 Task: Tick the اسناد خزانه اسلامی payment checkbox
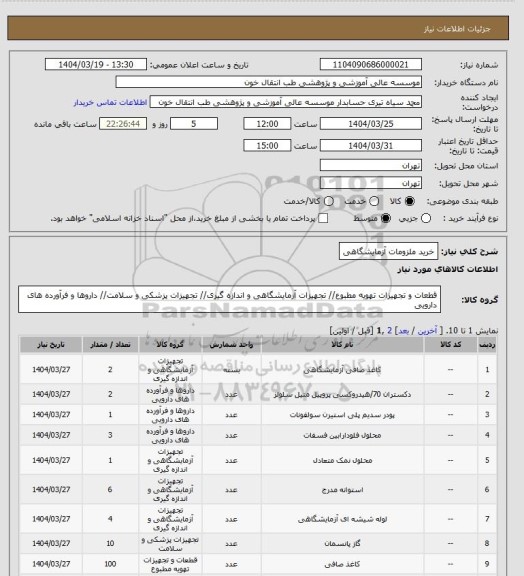click(323, 218)
